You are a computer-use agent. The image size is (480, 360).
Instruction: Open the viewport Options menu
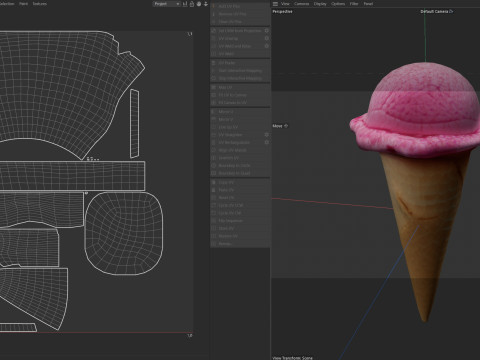click(x=338, y=4)
